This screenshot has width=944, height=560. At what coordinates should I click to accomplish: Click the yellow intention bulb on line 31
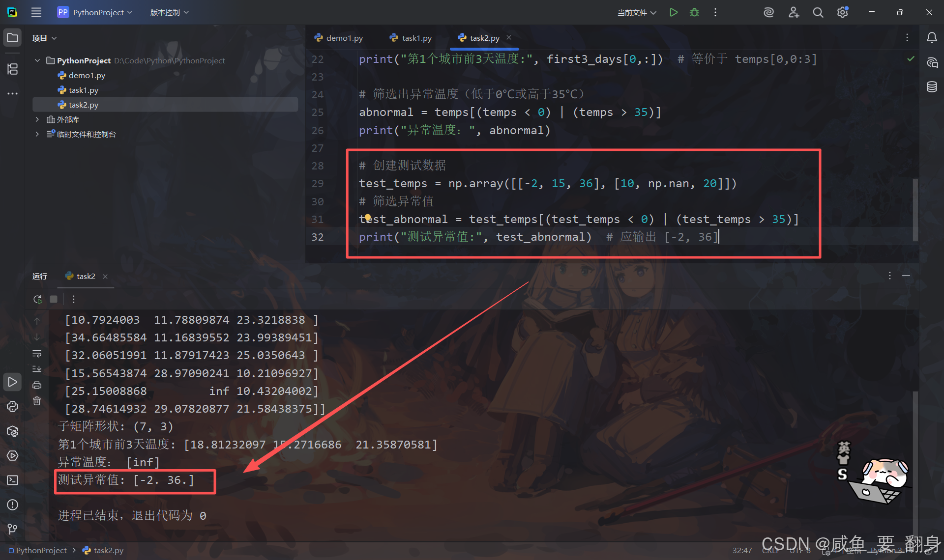click(x=367, y=217)
